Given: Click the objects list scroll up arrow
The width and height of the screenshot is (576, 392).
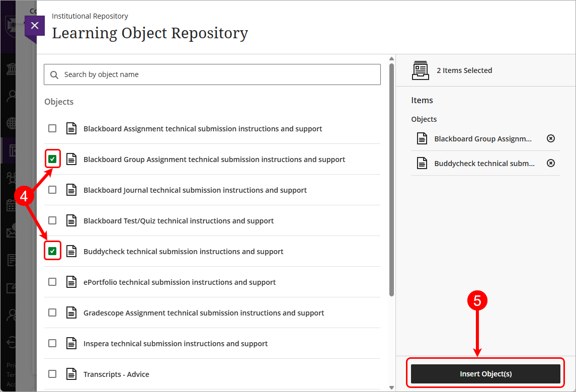Looking at the screenshot, I should click(x=391, y=59).
